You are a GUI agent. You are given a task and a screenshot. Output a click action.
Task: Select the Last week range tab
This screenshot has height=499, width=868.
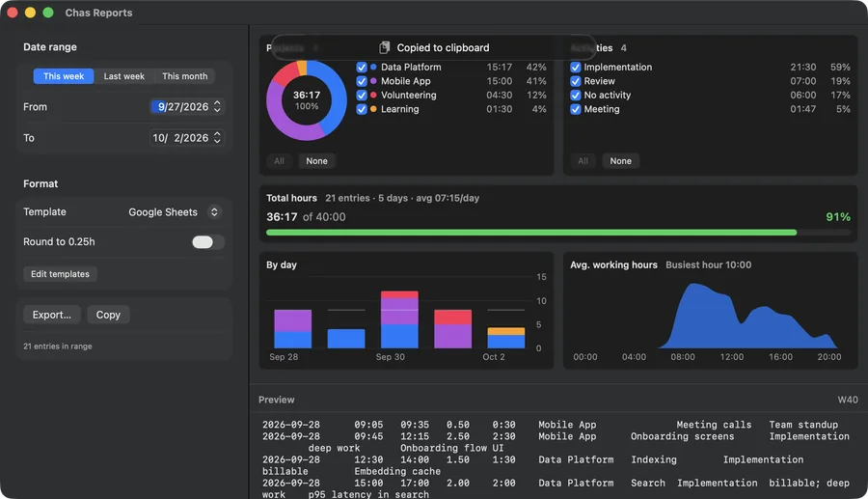coord(124,76)
